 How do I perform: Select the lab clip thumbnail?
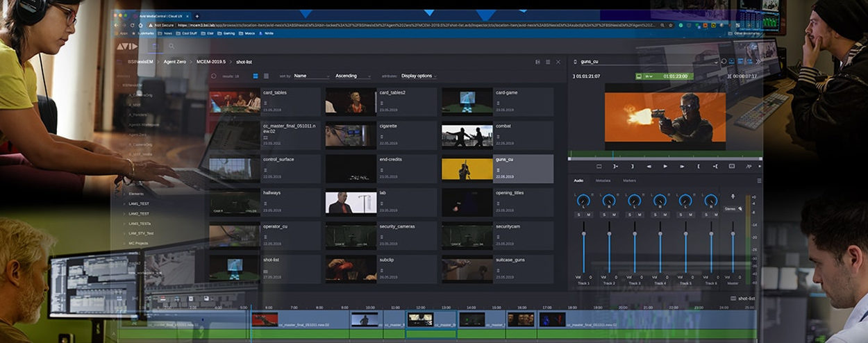click(x=351, y=201)
